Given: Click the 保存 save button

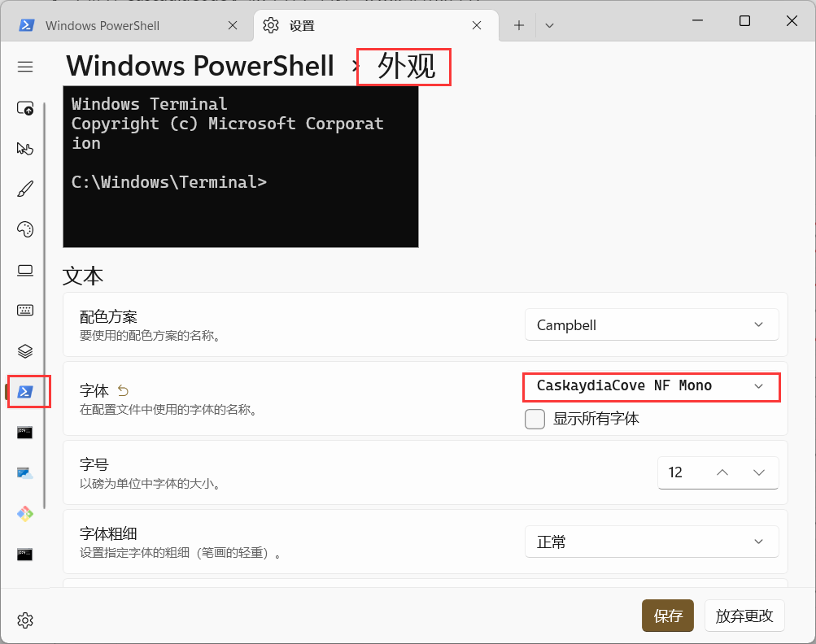Looking at the screenshot, I should click(x=668, y=616).
